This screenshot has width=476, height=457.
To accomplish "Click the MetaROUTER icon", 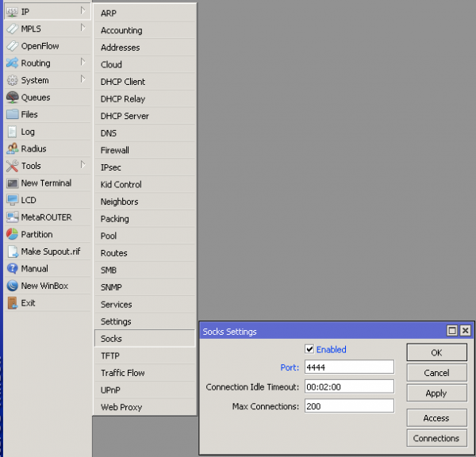I will tap(13, 217).
